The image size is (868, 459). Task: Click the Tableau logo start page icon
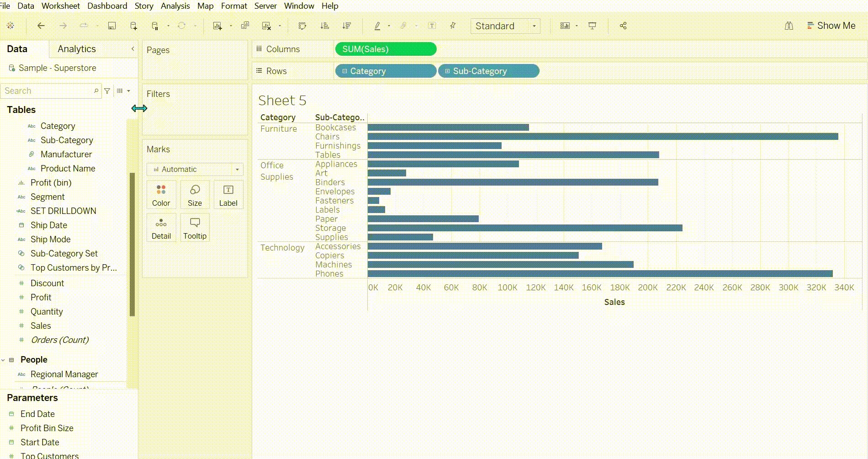11,26
